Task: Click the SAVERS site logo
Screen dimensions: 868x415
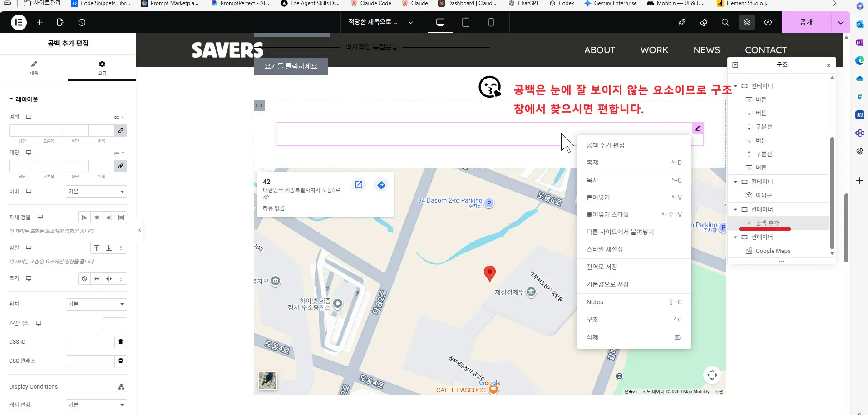Action: 227,50
